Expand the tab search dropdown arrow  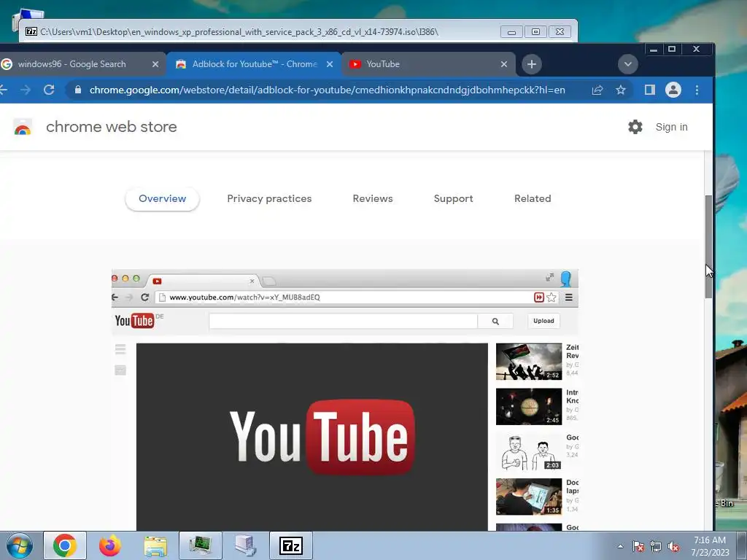pos(627,64)
